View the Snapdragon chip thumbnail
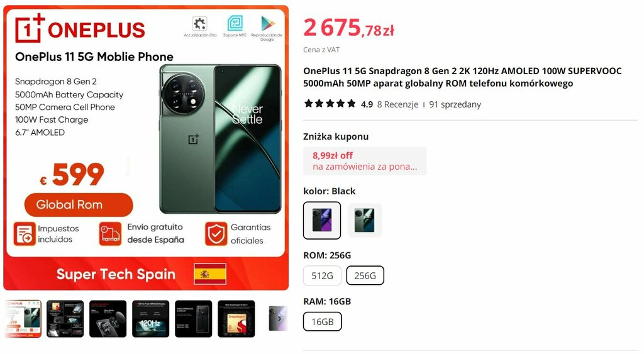 point(236,319)
